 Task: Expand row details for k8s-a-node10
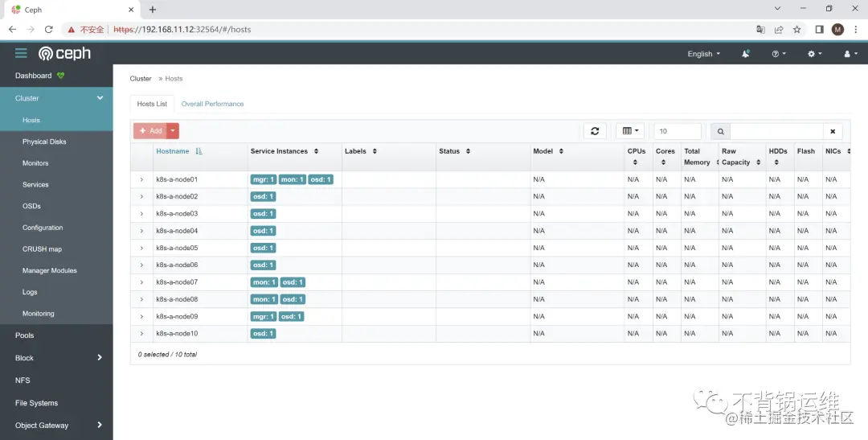pos(141,334)
